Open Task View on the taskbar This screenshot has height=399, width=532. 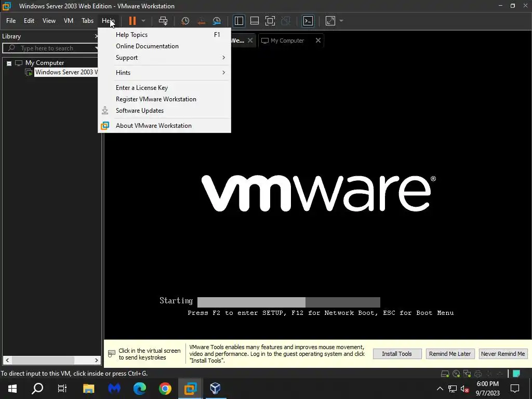tap(62, 389)
